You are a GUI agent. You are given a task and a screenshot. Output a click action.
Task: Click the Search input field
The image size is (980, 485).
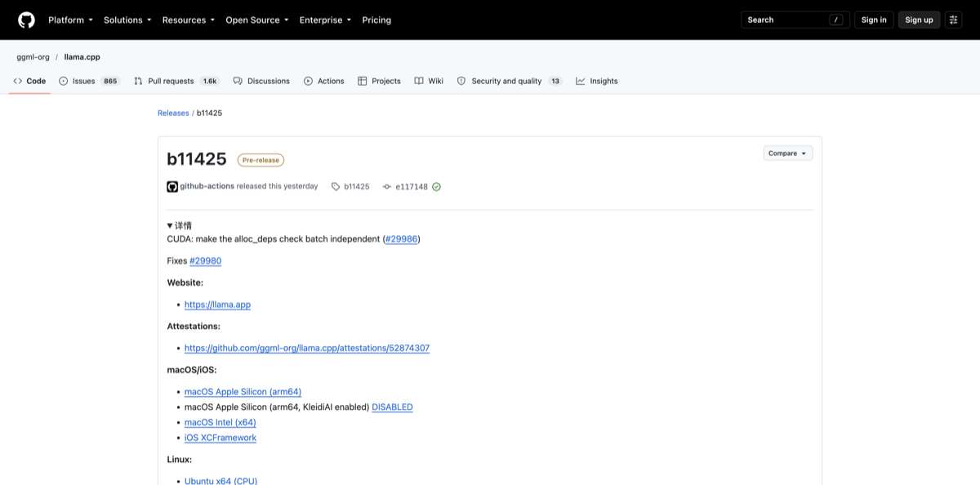coord(795,20)
